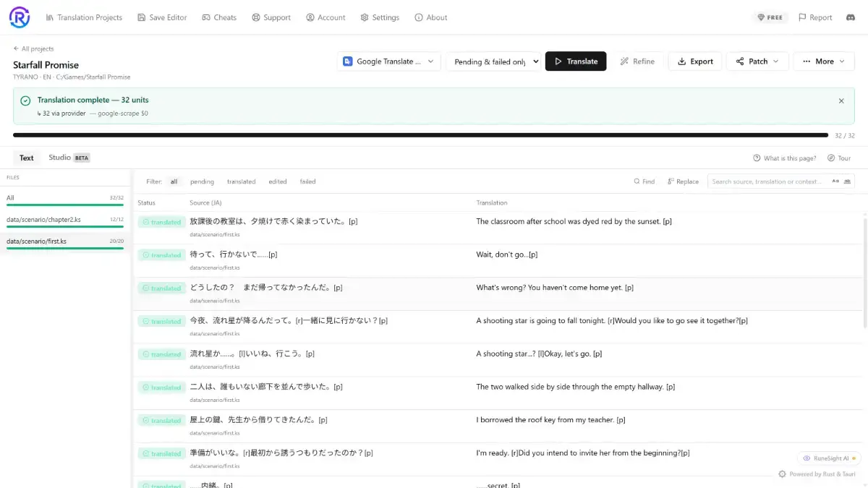Open Settings from top navigation
This screenshot has height=488, width=868.
click(380, 17)
